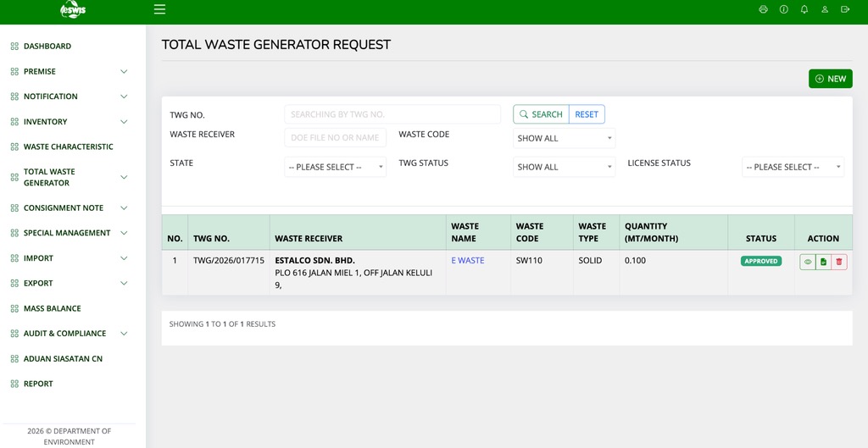Click the Aduan Siasatan CN icon
Viewport: 868px width, 448px height.
point(15,359)
